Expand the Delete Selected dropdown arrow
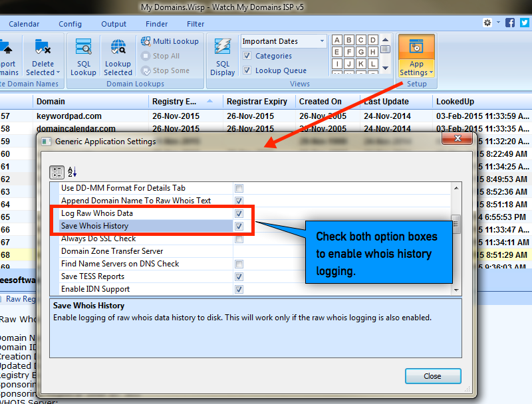 click(58, 72)
